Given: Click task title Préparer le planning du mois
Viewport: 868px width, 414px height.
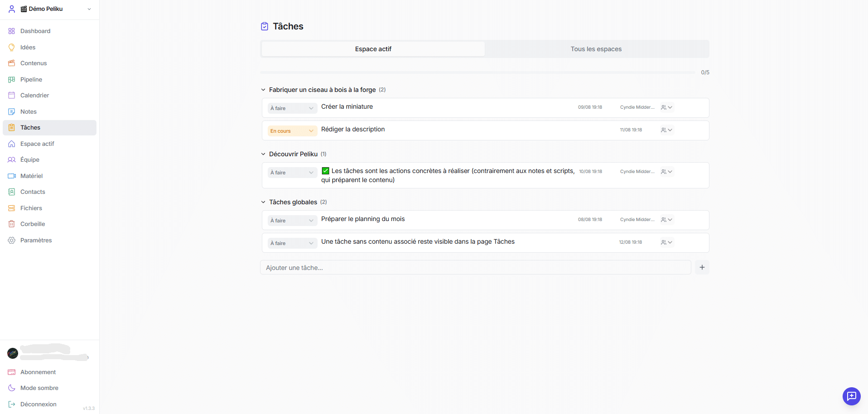Looking at the screenshot, I should 363,219.
